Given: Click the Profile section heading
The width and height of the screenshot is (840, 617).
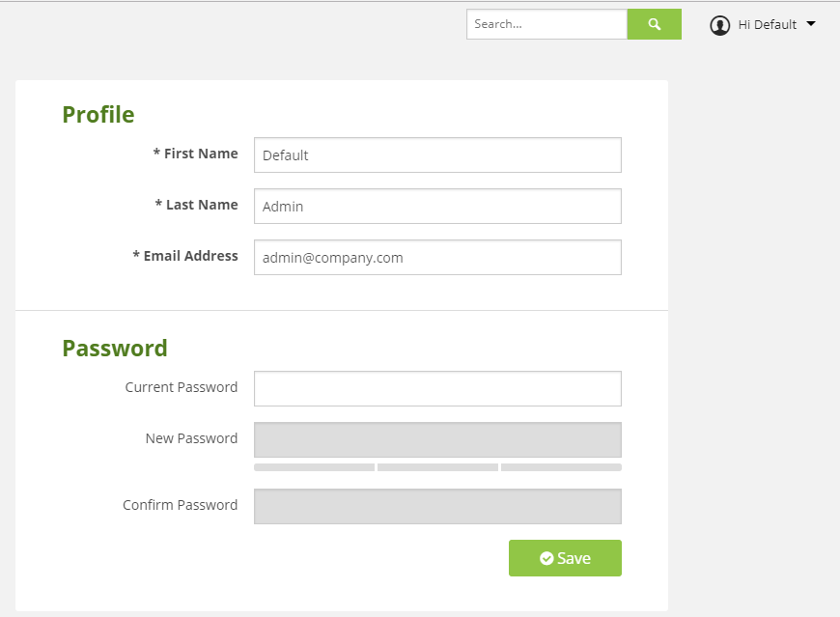Looking at the screenshot, I should 98,115.
